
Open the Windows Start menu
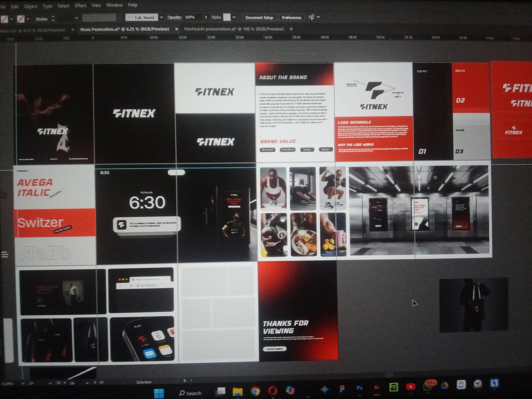click(159, 393)
